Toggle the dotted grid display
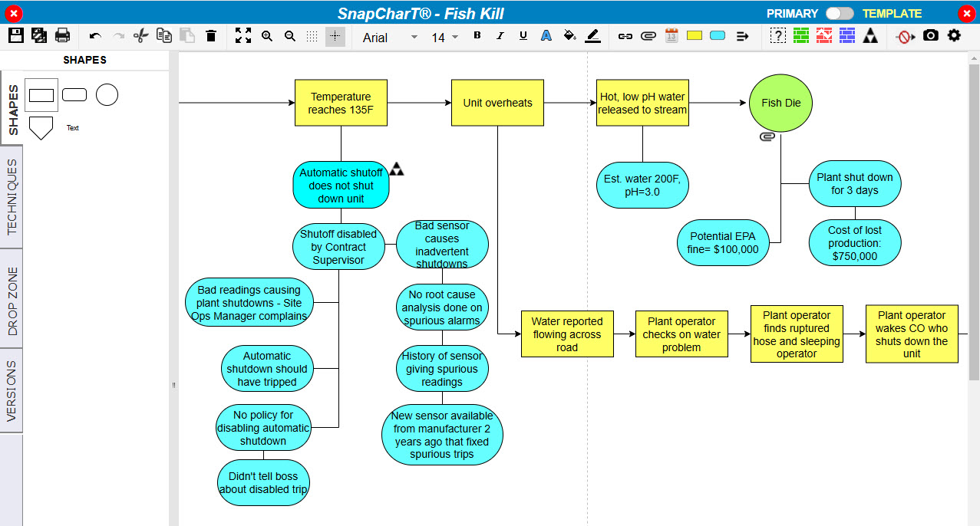This screenshot has width=980, height=526. pos(312,36)
